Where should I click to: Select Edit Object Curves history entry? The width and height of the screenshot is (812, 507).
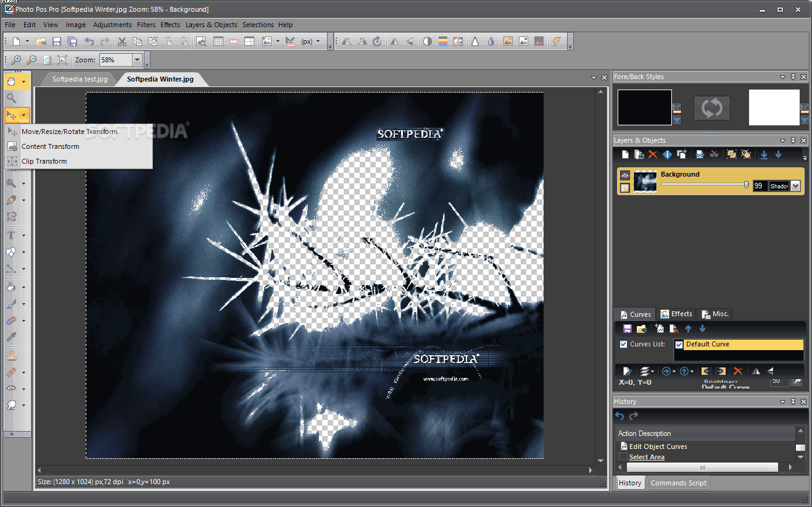(x=658, y=446)
